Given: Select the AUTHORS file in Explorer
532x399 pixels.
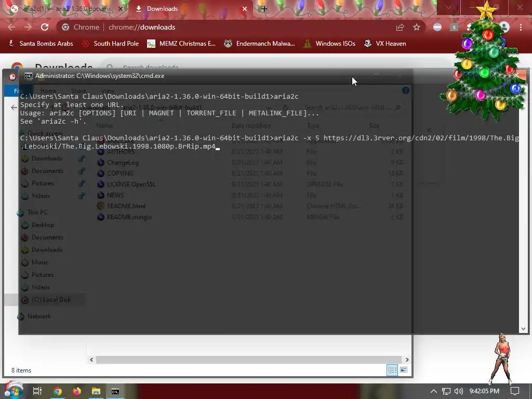Looking at the screenshot, I should 121,152.
